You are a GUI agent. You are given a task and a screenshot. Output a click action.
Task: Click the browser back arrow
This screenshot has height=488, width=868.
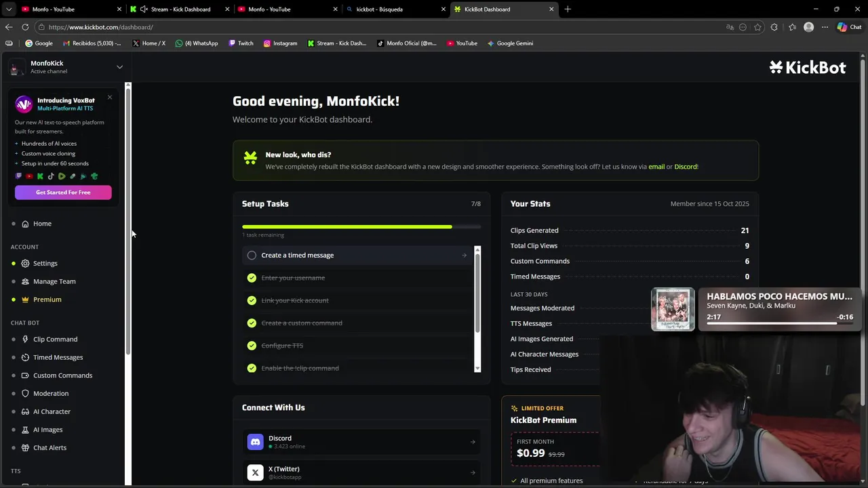tap(9, 27)
